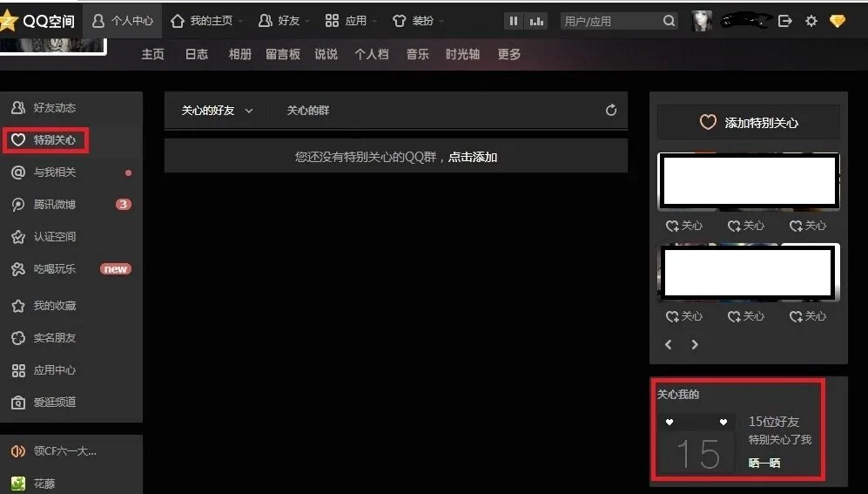Click first 关心 under the upper friend row
The height and width of the screenshot is (494, 868).
[684, 226]
